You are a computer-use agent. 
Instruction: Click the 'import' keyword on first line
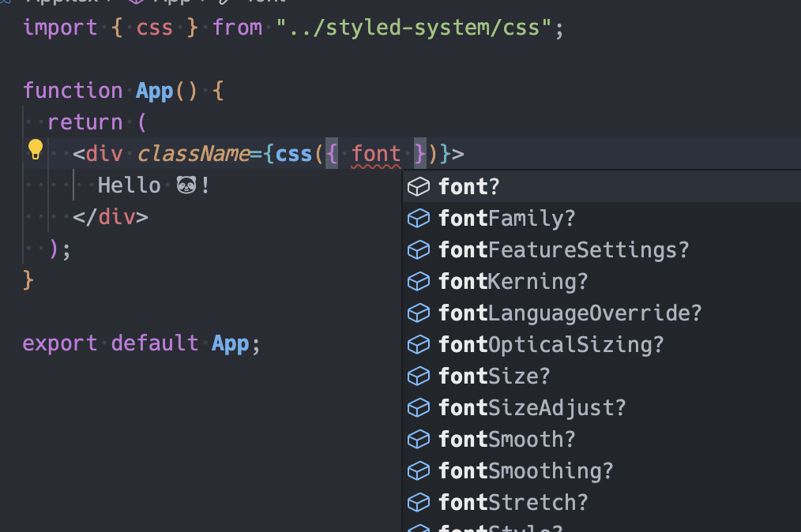[x=60, y=28]
